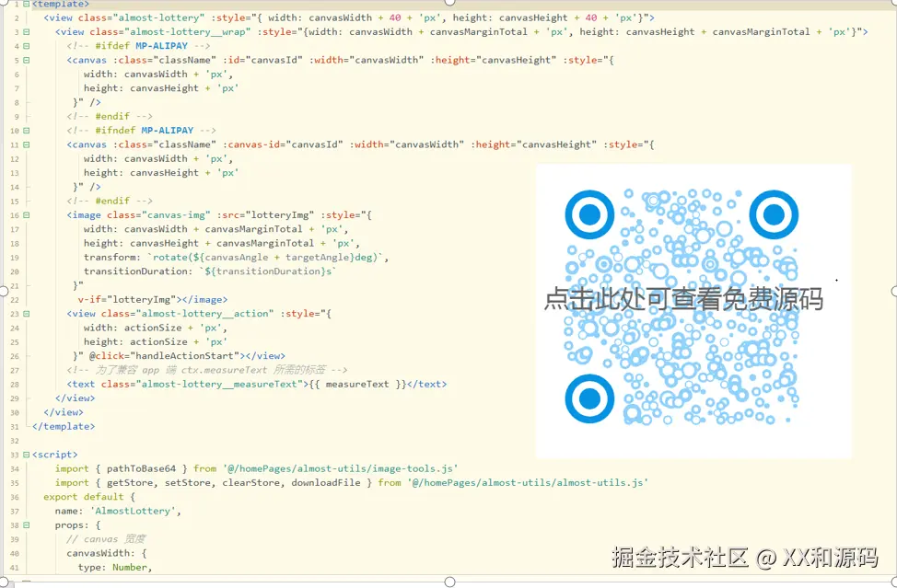
Task: Click the image-tools.js import path
Action: coord(340,468)
